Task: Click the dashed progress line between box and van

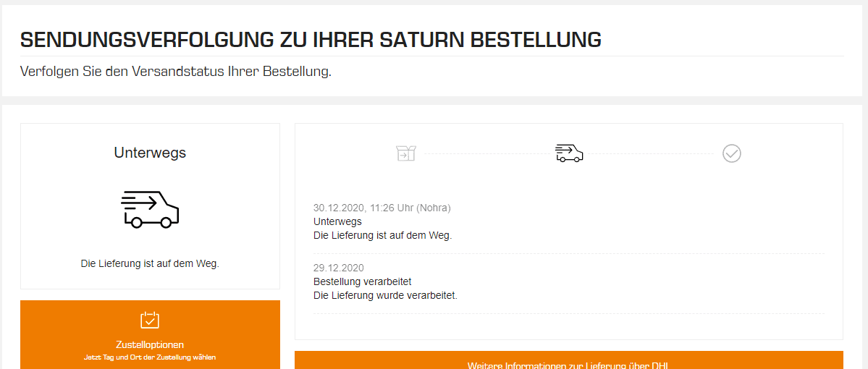Action: click(x=486, y=154)
